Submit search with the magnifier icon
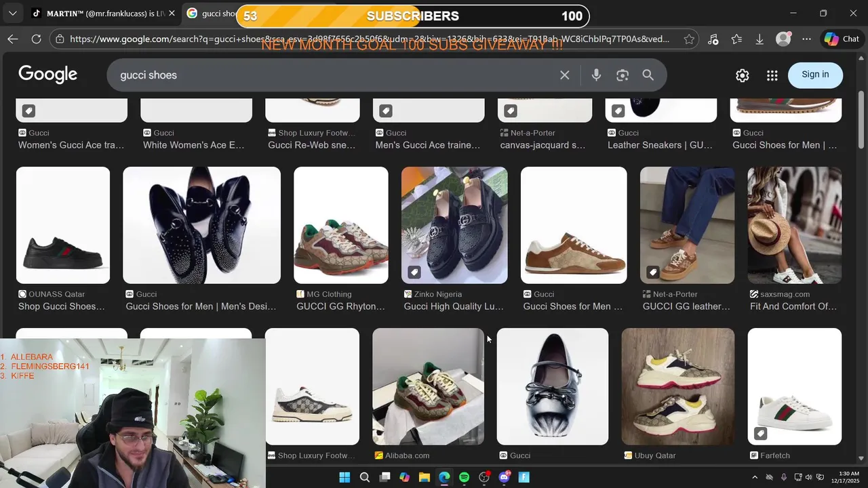 tap(648, 75)
